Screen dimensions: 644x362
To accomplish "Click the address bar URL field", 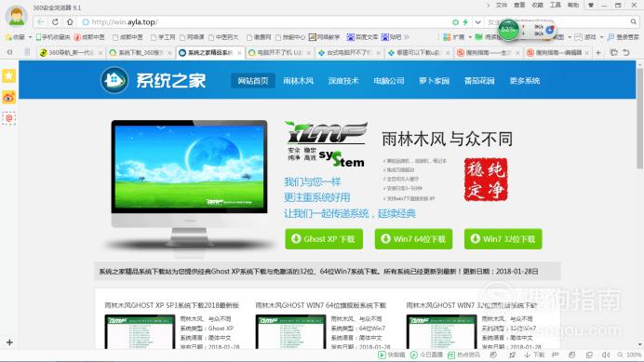I will 262,21.
